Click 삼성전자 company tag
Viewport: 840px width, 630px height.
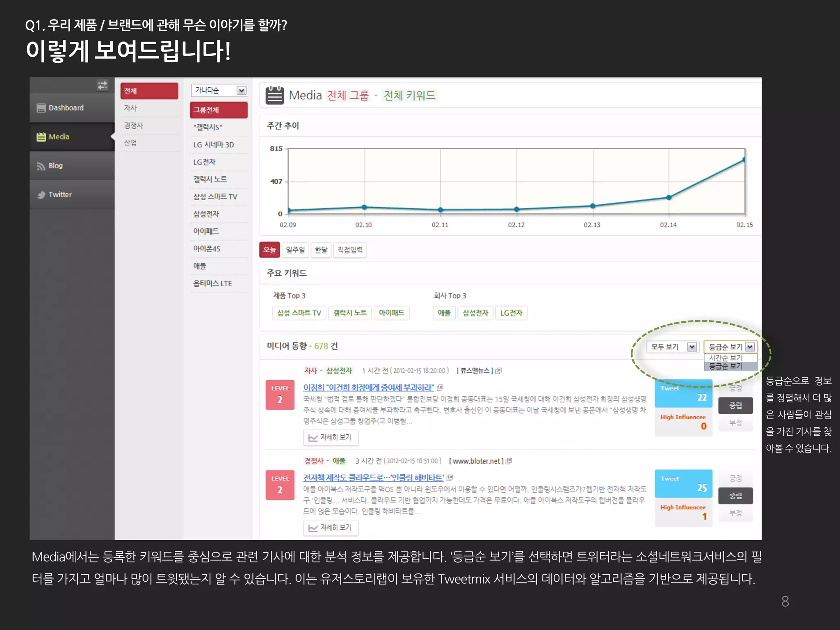pyautogui.click(x=475, y=313)
